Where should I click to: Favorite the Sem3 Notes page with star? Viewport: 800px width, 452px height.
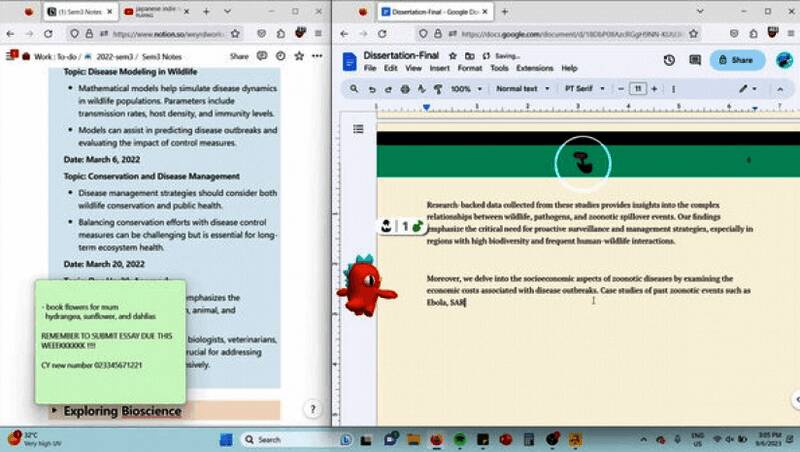(297, 57)
